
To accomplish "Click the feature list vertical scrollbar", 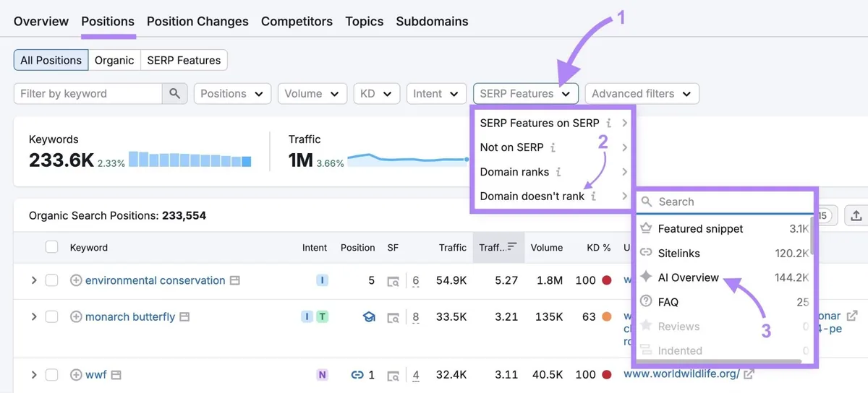I will point(812,236).
